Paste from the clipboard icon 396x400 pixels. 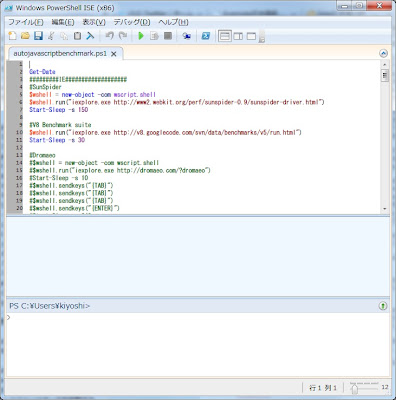77,36
